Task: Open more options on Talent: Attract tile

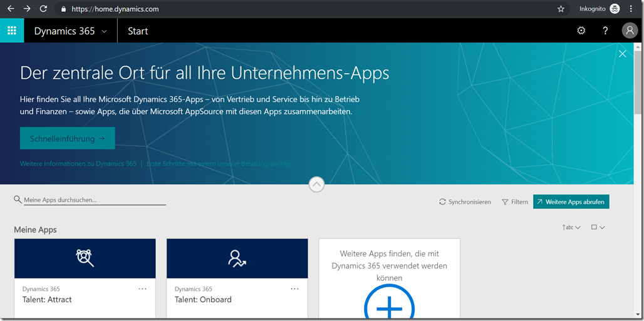Action: [142, 288]
